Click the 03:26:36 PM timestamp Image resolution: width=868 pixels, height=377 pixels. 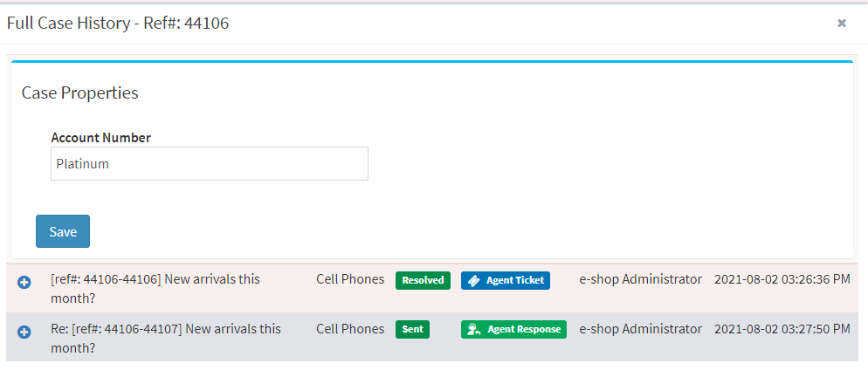coord(782,279)
